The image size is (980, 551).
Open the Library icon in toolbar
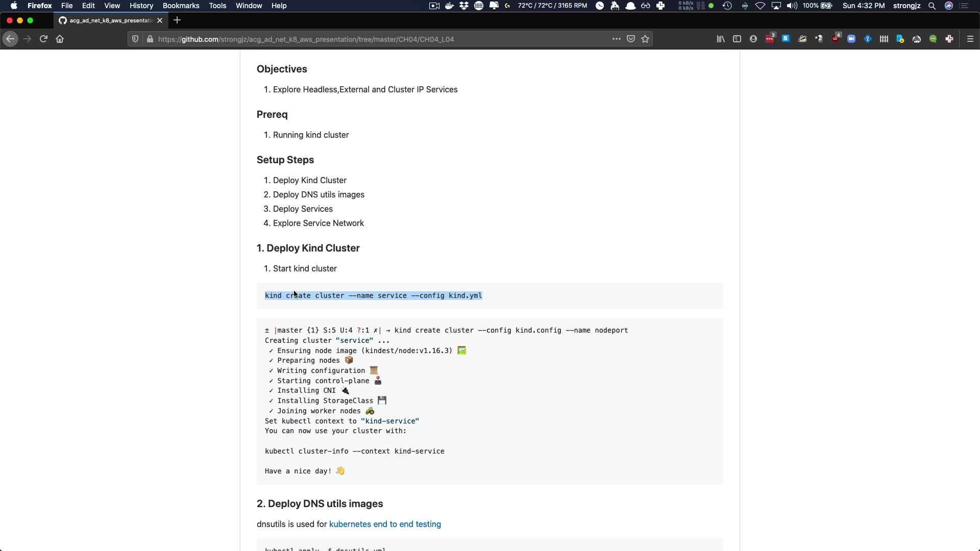721,39
